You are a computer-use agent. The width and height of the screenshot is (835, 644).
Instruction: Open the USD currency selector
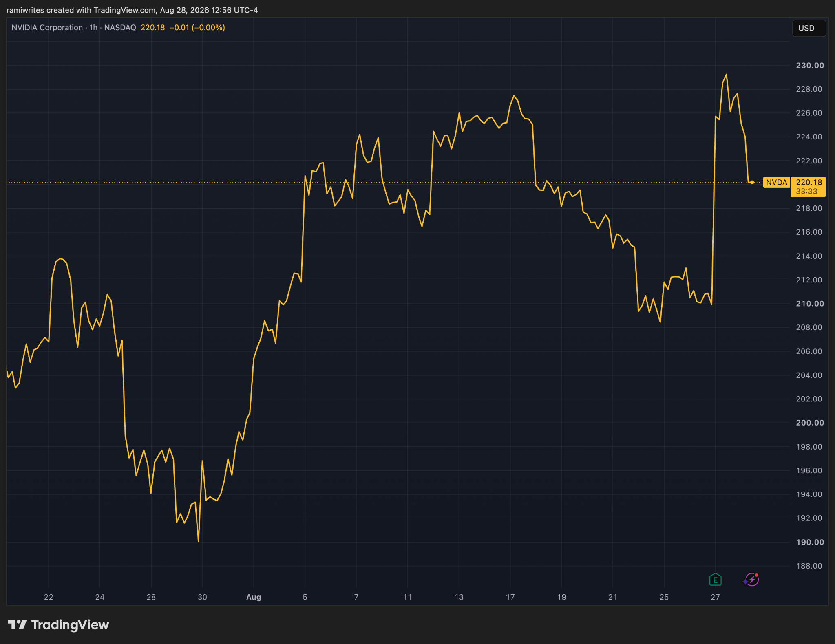808,28
